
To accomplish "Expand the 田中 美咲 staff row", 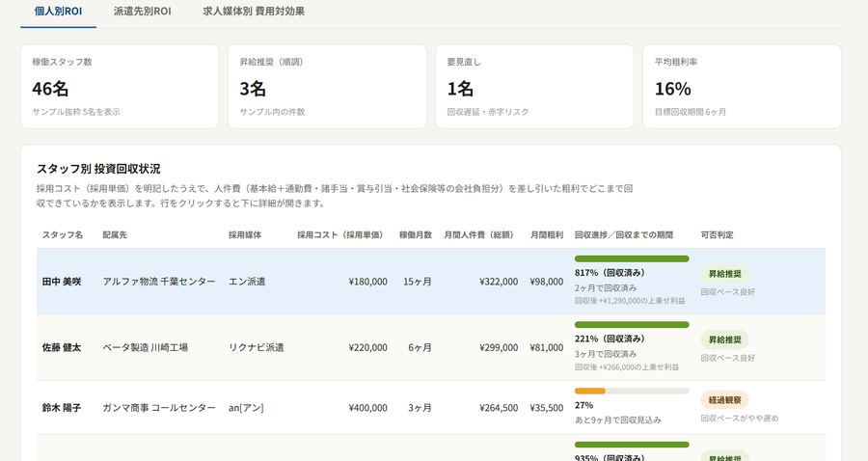I will (431, 282).
